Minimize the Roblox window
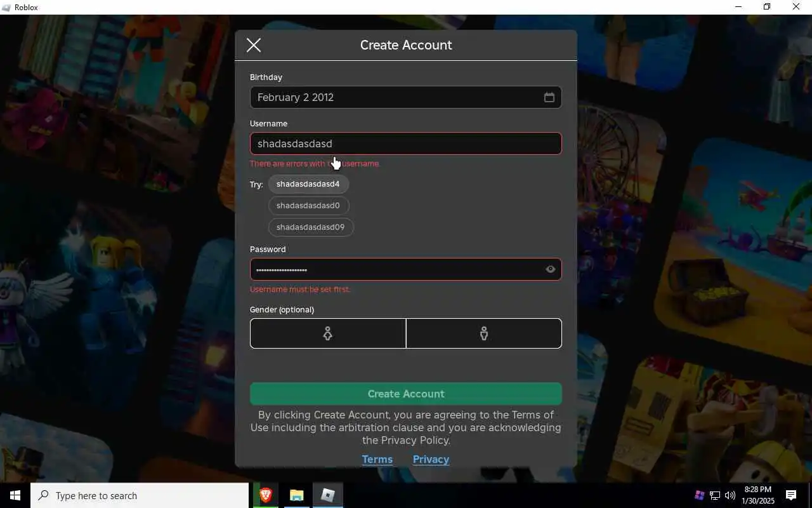 [x=738, y=7]
